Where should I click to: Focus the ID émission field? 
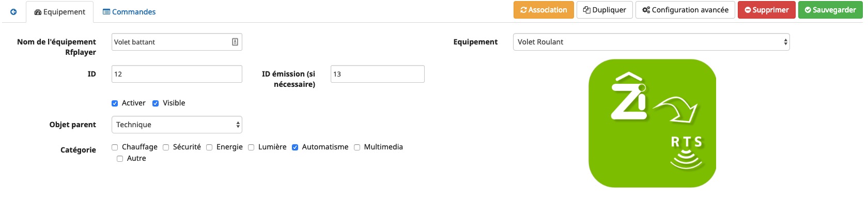point(377,74)
